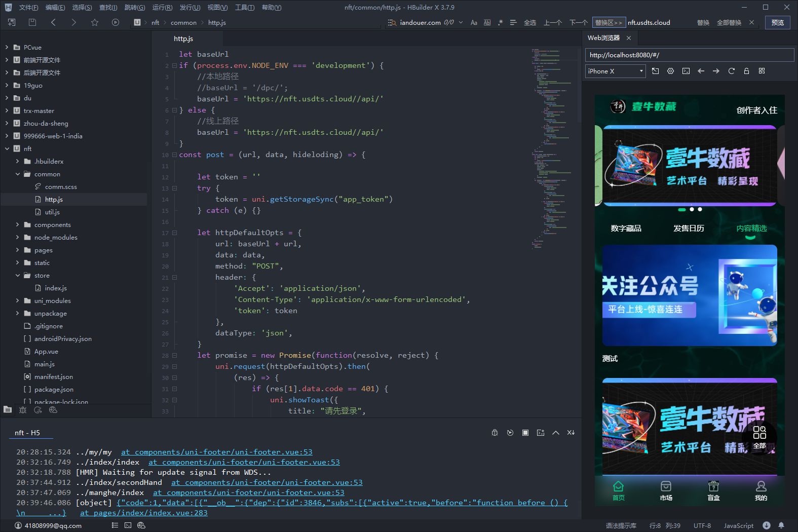Screen dimensions: 798x532
Task: Collapse the nft project tree
Action: click(7, 148)
